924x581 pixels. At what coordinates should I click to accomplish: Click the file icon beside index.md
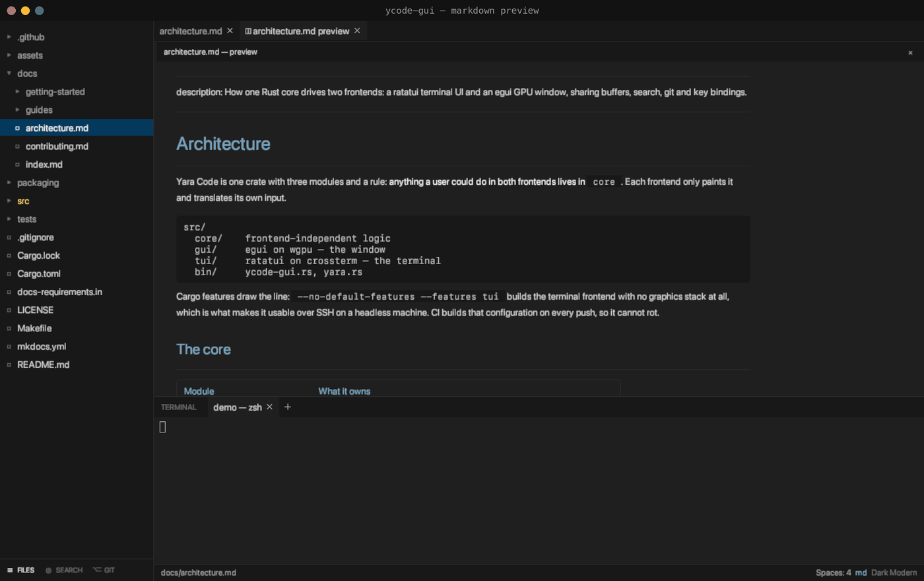[17, 164]
